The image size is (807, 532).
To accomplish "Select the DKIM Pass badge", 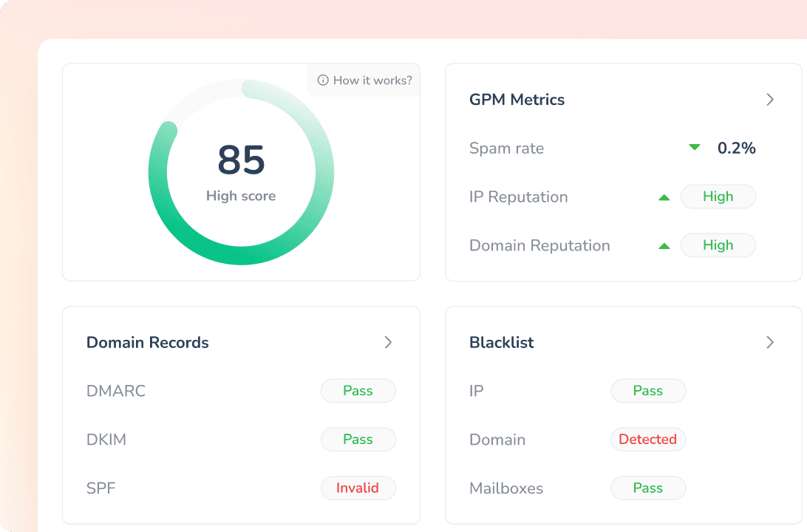I will coord(358,440).
